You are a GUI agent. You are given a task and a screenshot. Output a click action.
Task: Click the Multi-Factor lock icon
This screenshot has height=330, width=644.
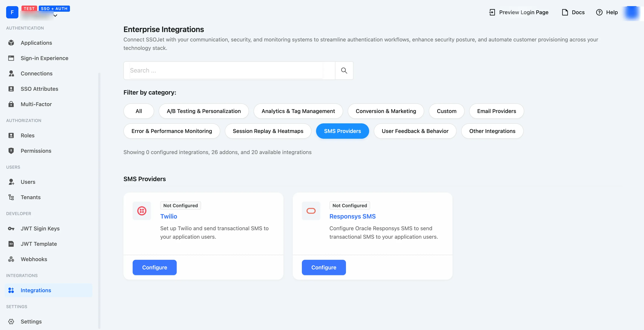click(11, 104)
